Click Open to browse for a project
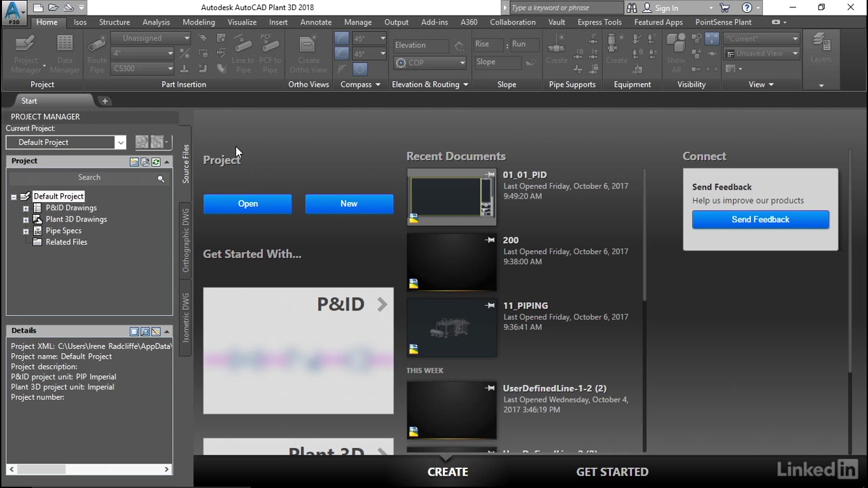The height and width of the screenshot is (488, 868). [x=248, y=203]
